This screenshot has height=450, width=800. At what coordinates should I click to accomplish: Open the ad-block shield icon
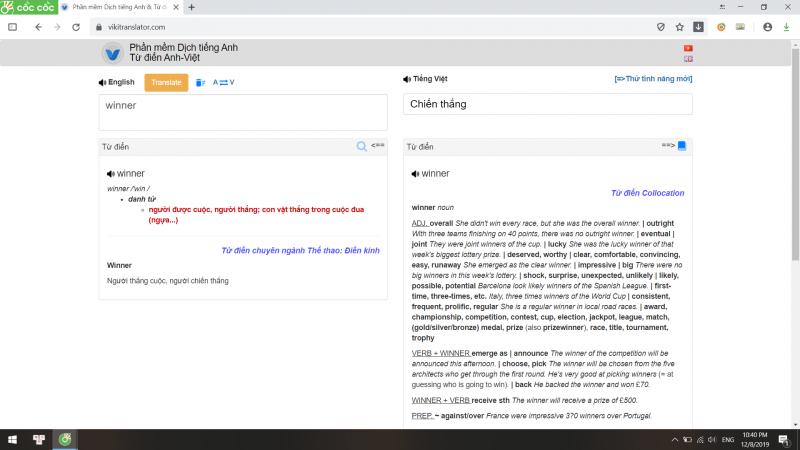(661, 27)
